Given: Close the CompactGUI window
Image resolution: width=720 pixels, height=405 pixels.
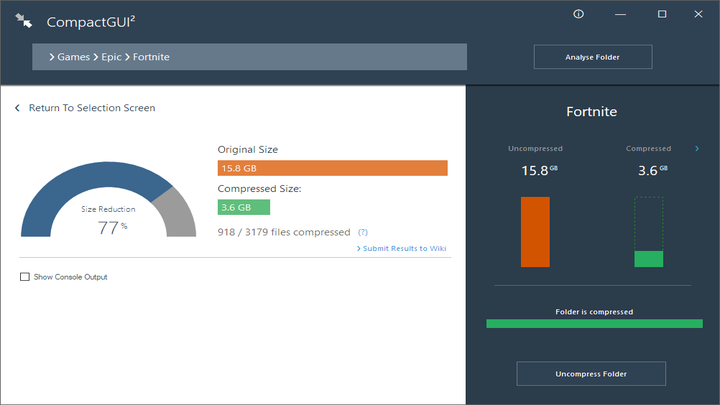Looking at the screenshot, I should (701, 14).
